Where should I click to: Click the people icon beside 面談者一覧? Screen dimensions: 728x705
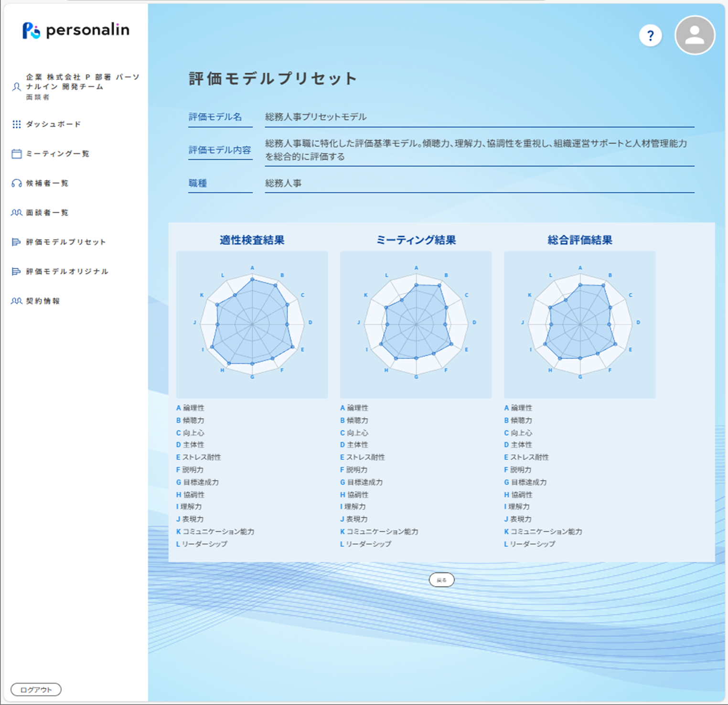point(16,212)
